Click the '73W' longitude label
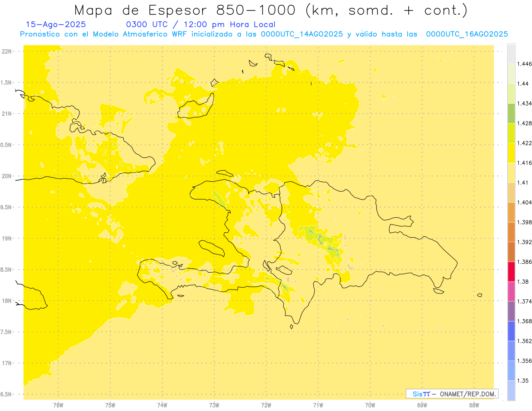 click(214, 405)
